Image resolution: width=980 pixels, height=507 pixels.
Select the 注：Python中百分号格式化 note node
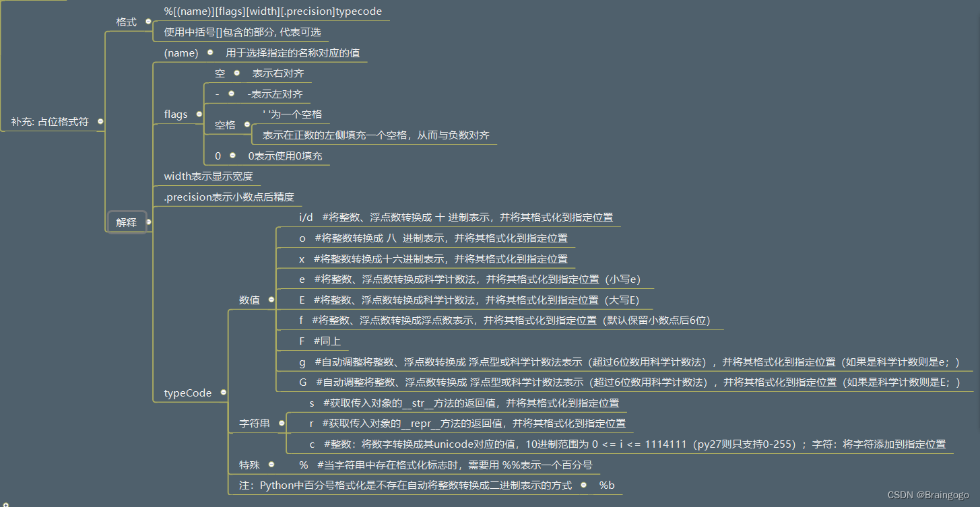405,485
